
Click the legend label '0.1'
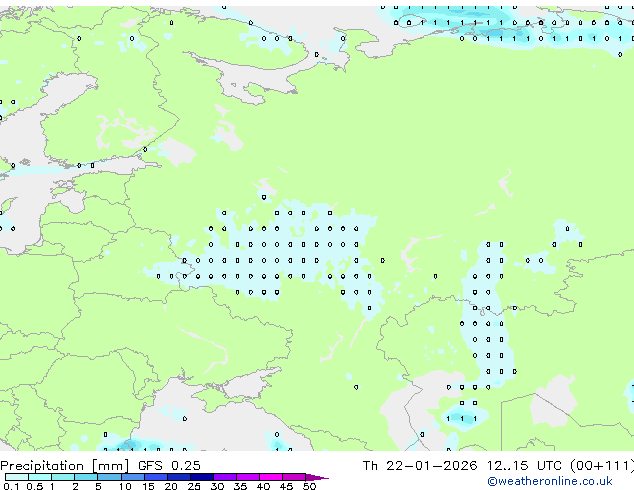pyautogui.click(x=11, y=486)
